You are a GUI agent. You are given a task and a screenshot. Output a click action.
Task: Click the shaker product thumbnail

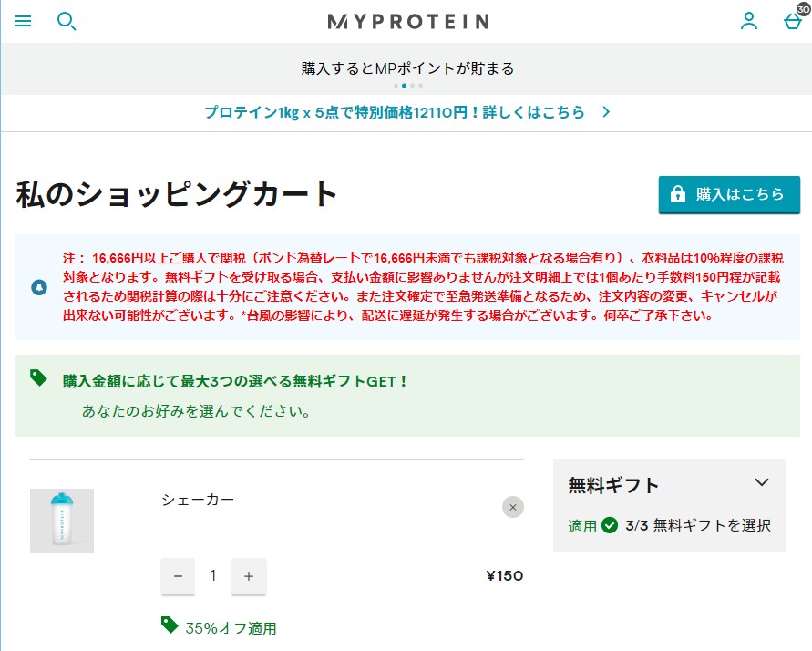tap(62, 521)
